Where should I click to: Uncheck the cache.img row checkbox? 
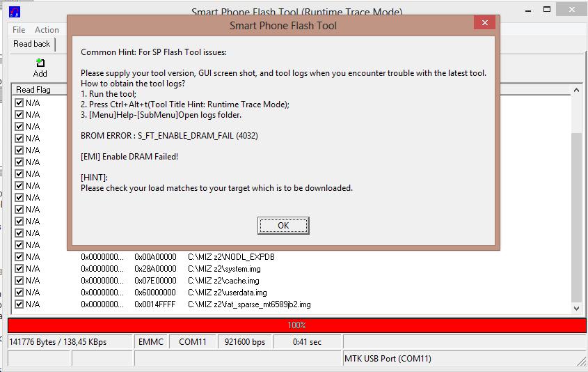(19, 281)
